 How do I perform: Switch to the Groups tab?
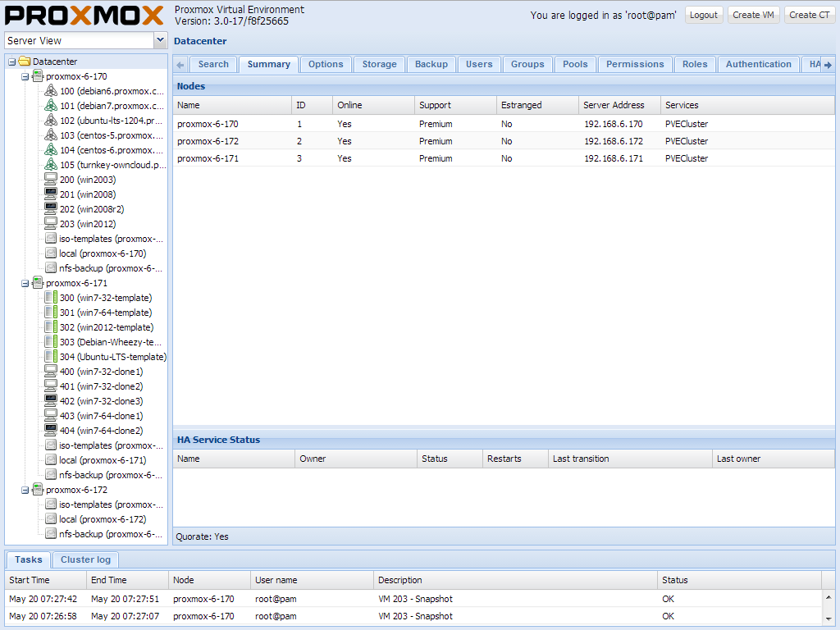(527, 64)
